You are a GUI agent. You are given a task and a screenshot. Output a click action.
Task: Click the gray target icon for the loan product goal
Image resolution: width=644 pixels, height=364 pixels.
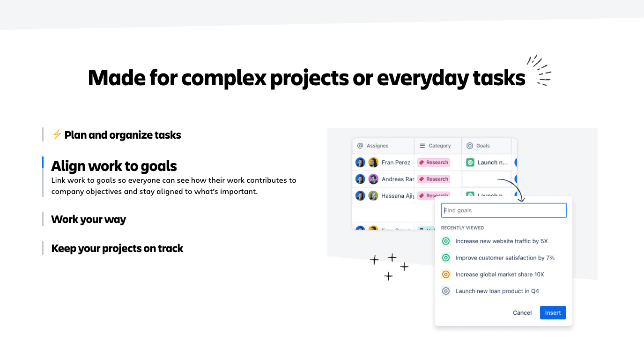[445, 290]
